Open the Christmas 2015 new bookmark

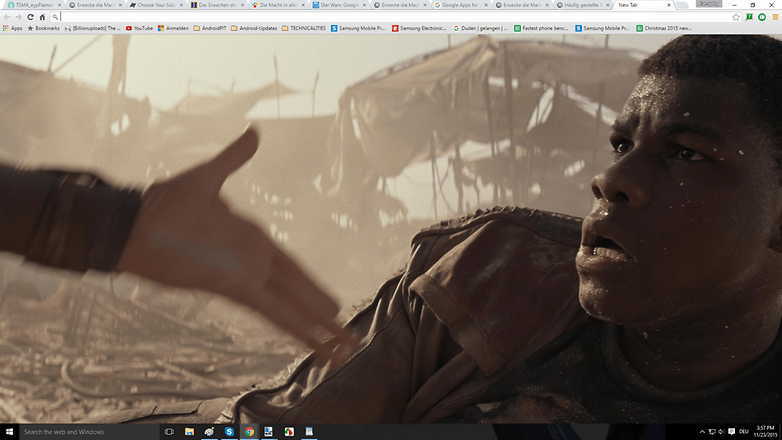click(x=664, y=28)
